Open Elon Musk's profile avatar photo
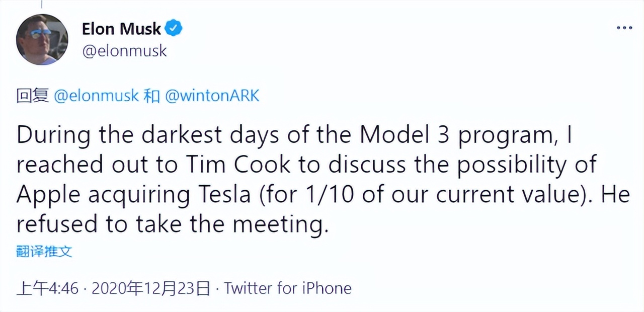 pyautogui.click(x=42, y=39)
